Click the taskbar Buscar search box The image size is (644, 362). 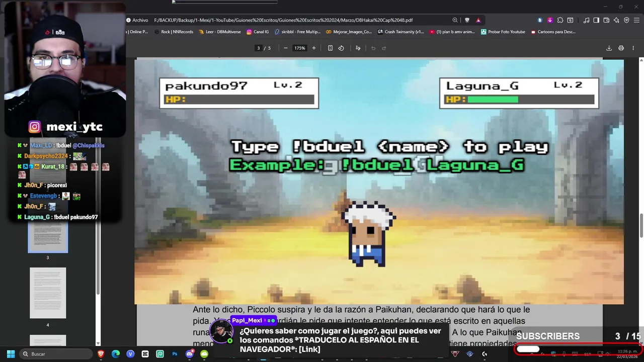point(56,354)
